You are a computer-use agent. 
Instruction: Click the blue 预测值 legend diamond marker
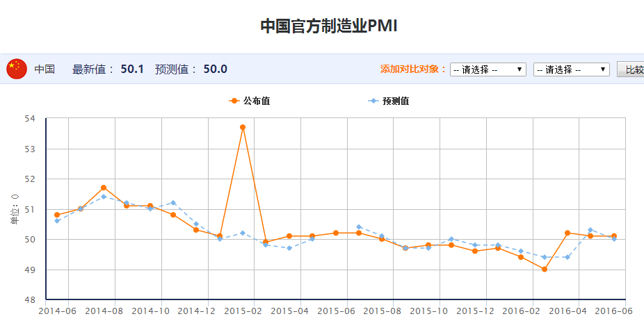tap(373, 101)
